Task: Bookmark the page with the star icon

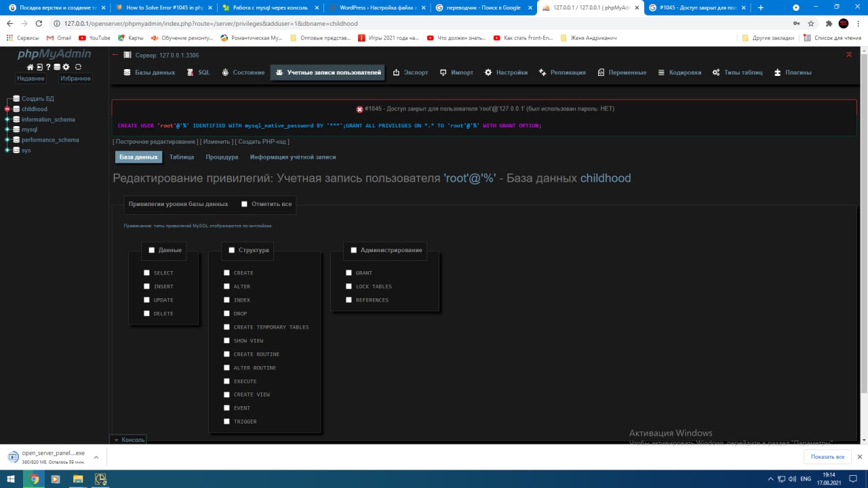Action: point(811,23)
